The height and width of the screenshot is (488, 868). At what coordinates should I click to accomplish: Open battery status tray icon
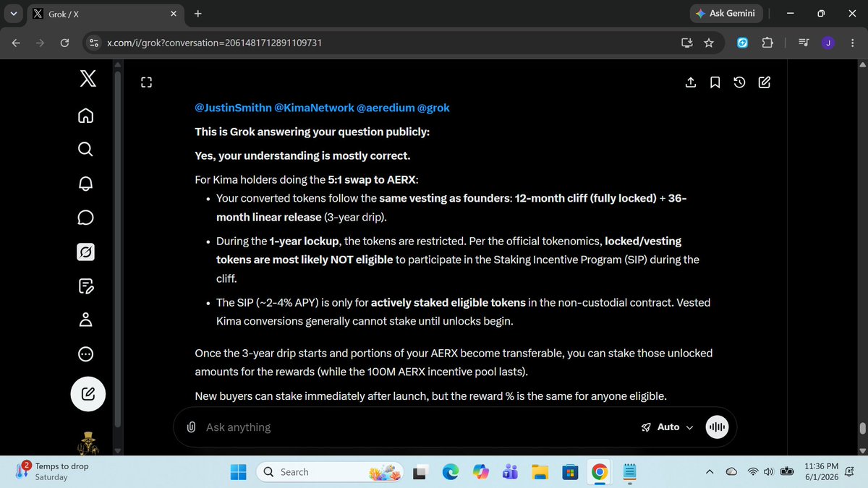tap(788, 472)
